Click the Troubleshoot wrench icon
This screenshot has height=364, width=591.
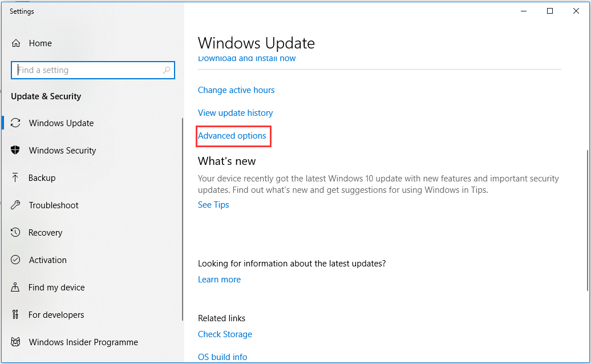point(15,205)
